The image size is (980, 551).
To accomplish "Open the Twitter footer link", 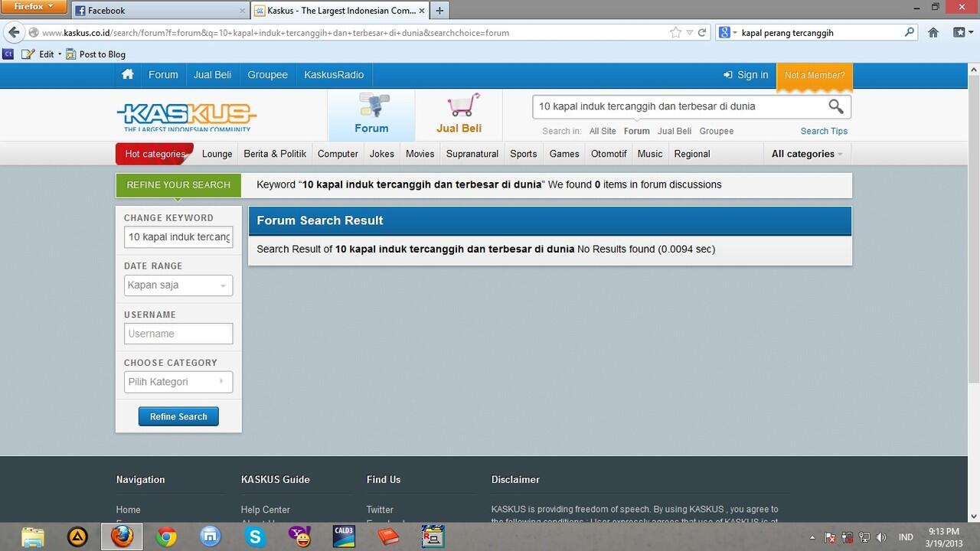I will 380,510.
